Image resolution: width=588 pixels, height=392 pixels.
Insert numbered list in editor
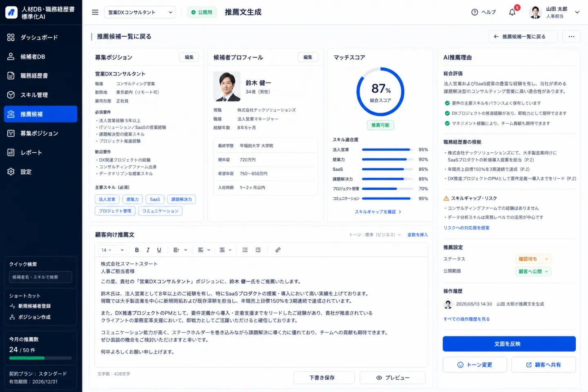[x=258, y=250]
